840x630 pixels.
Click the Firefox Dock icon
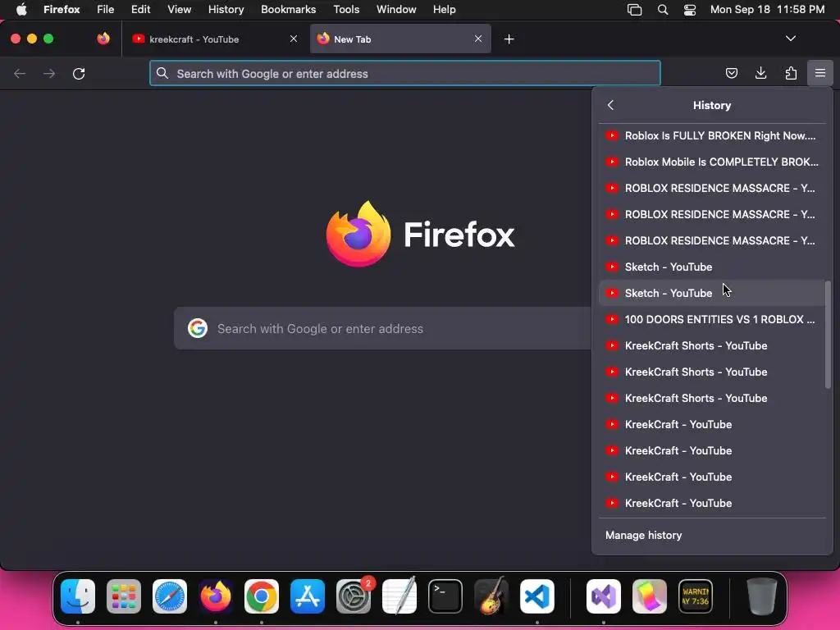pos(216,596)
